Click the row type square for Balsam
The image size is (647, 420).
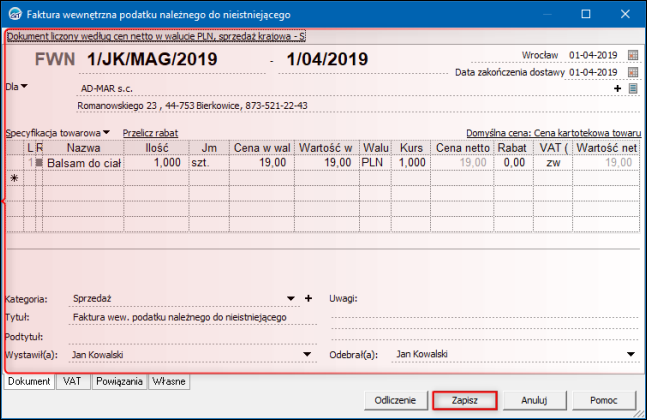click(39, 163)
